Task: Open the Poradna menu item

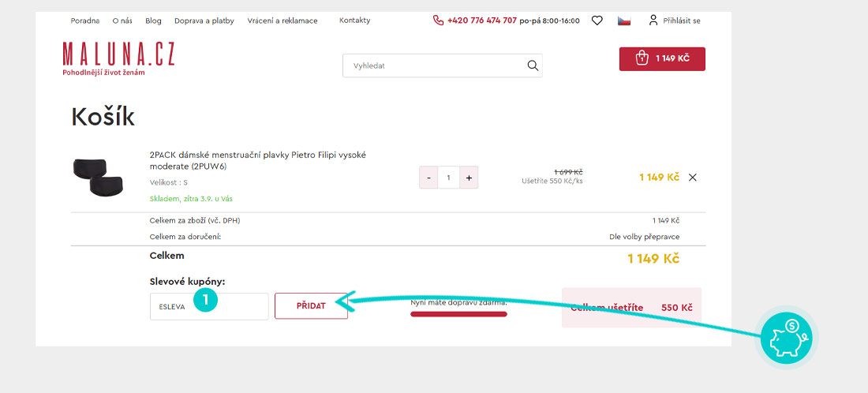Action: (85, 21)
